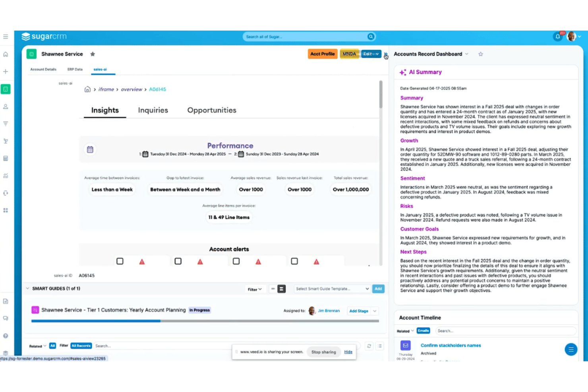Click the home icon in the breadcrumb

click(x=87, y=89)
